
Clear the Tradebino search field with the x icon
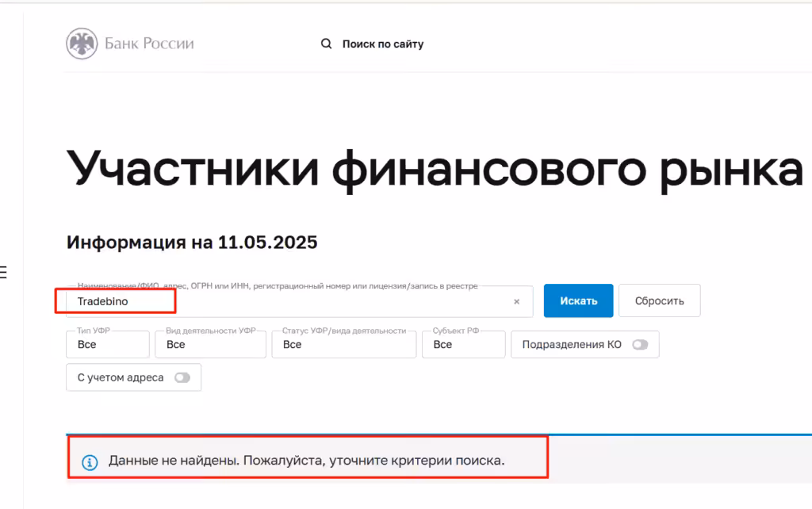(x=516, y=301)
